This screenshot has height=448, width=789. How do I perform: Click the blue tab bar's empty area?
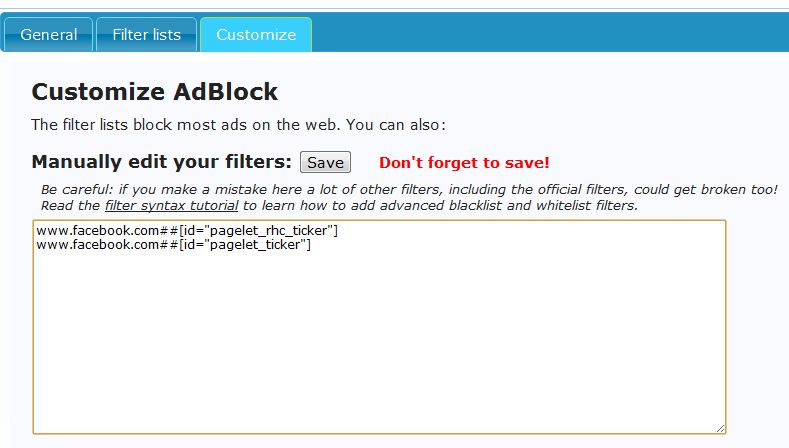(x=550, y=34)
